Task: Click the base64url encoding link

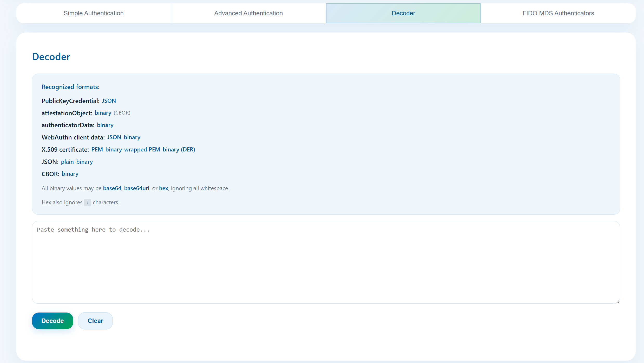Action: (x=137, y=188)
